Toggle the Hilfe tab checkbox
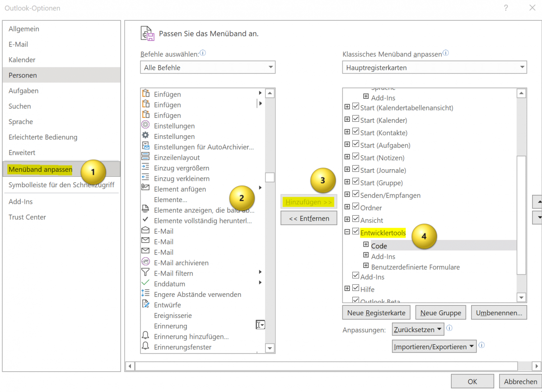The height and width of the screenshot is (392, 542). pos(355,287)
